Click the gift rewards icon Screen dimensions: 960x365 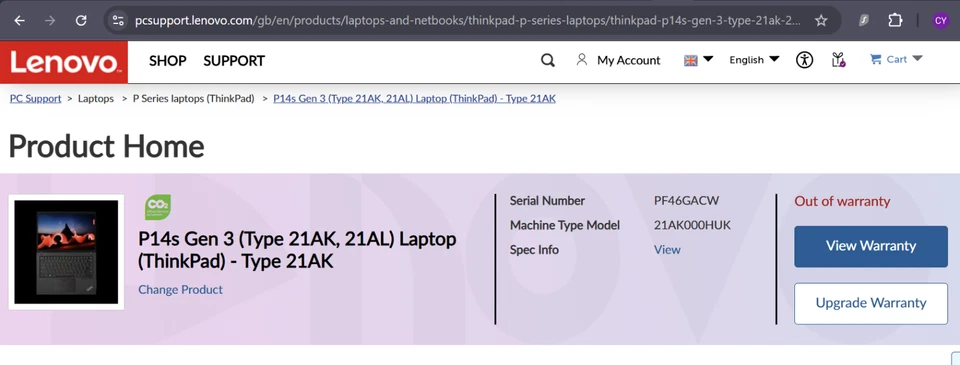(x=838, y=59)
